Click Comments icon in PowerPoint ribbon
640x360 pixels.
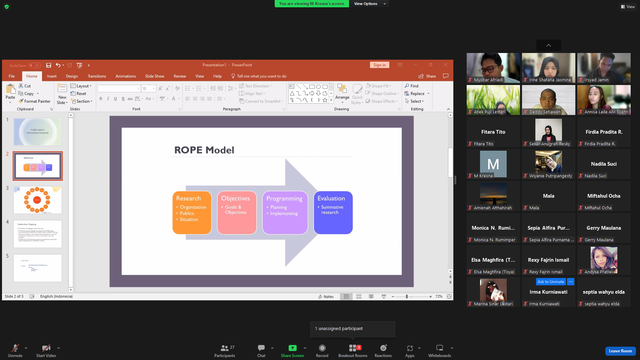445,76
